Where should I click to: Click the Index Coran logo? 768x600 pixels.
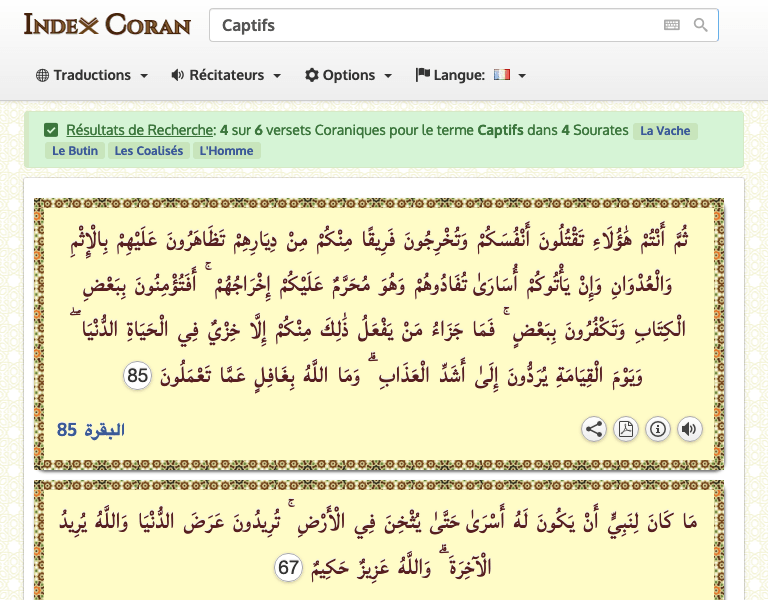[107, 24]
